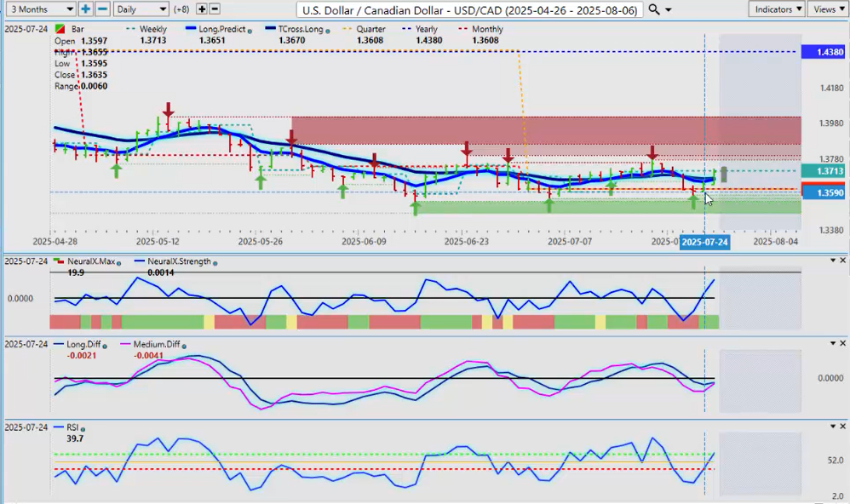Click the blue minus zoom-out button

tap(102, 9)
